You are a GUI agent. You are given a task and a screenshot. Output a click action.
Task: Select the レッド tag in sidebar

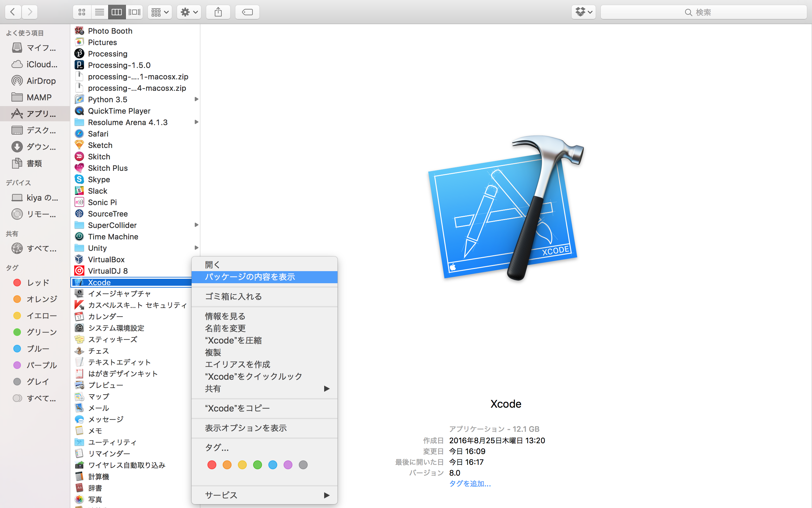(35, 283)
